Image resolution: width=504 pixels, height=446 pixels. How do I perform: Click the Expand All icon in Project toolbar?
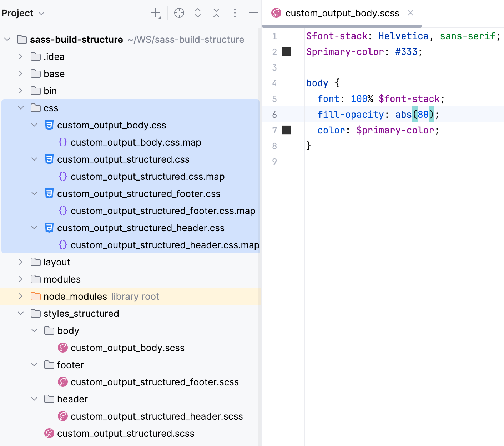coord(197,13)
